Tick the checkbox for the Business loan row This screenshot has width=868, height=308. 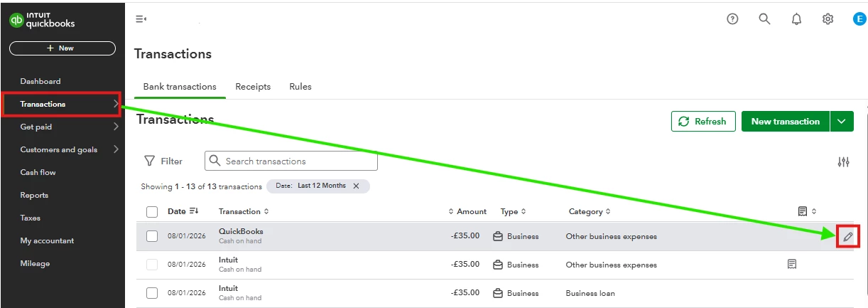pos(152,293)
